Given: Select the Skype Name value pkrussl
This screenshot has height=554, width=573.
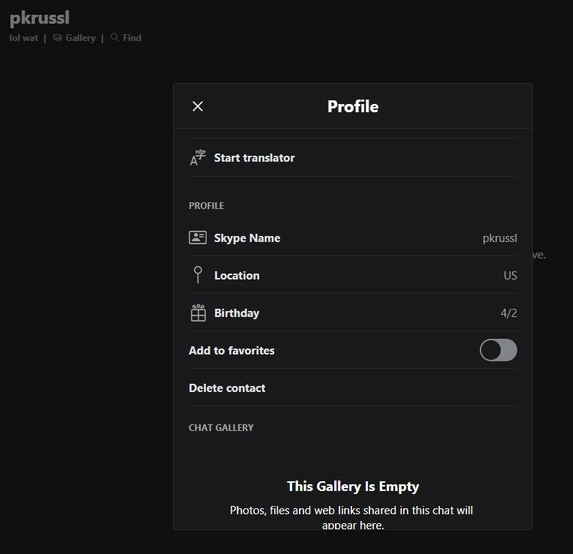Looking at the screenshot, I should 500,238.
